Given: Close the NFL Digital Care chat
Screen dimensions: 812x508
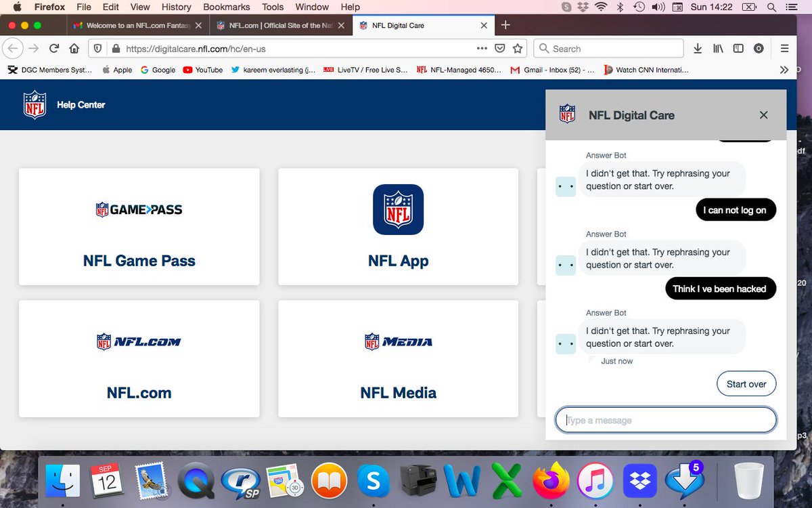Looking at the screenshot, I should coord(763,115).
